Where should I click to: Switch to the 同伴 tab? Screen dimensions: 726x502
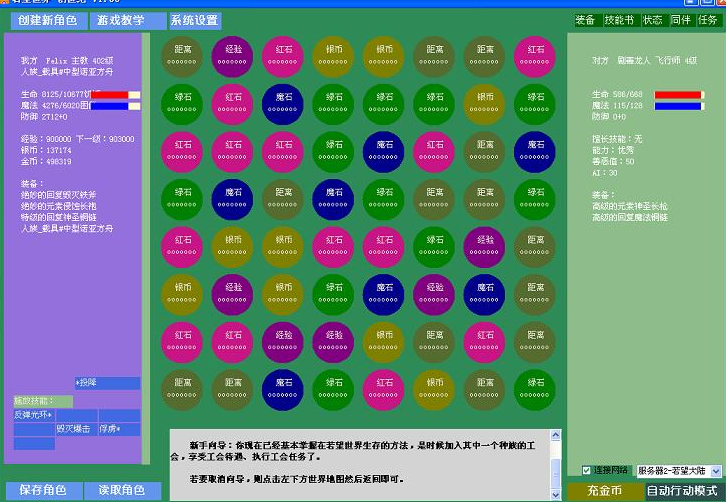click(681, 20)
